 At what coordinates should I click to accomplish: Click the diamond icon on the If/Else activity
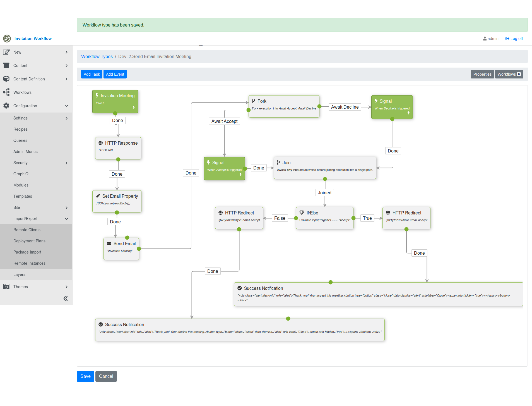(302, 212)
